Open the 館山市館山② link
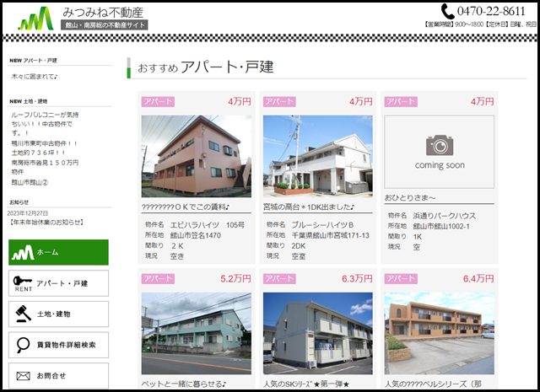The width and height of the screenshot is (540, 392). [30, 182]
